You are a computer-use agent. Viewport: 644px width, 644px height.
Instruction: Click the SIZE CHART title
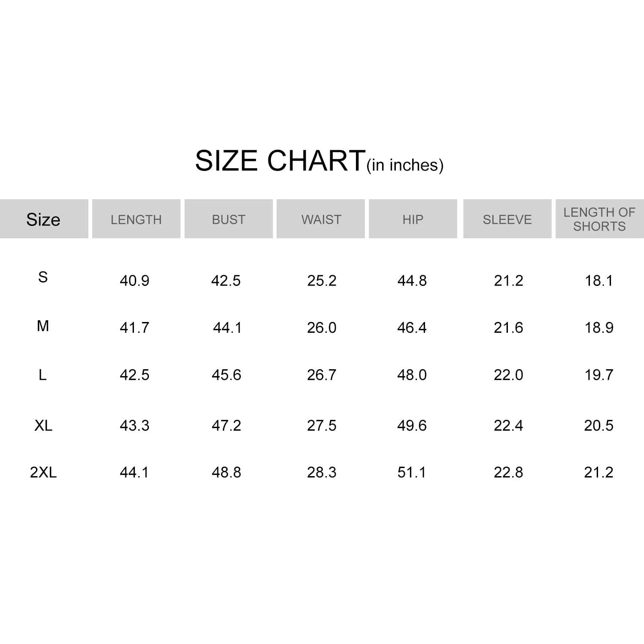pos(280,161)
